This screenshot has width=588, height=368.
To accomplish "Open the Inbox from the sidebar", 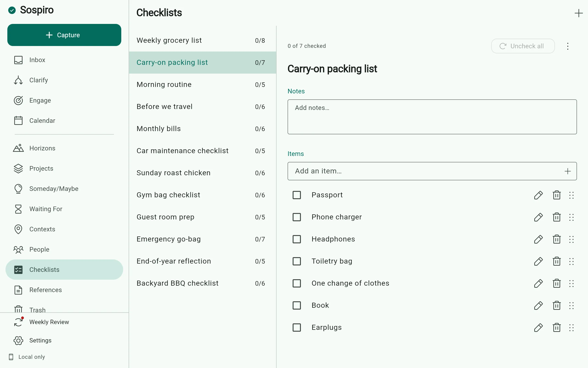I will click(x=64, y=60).
